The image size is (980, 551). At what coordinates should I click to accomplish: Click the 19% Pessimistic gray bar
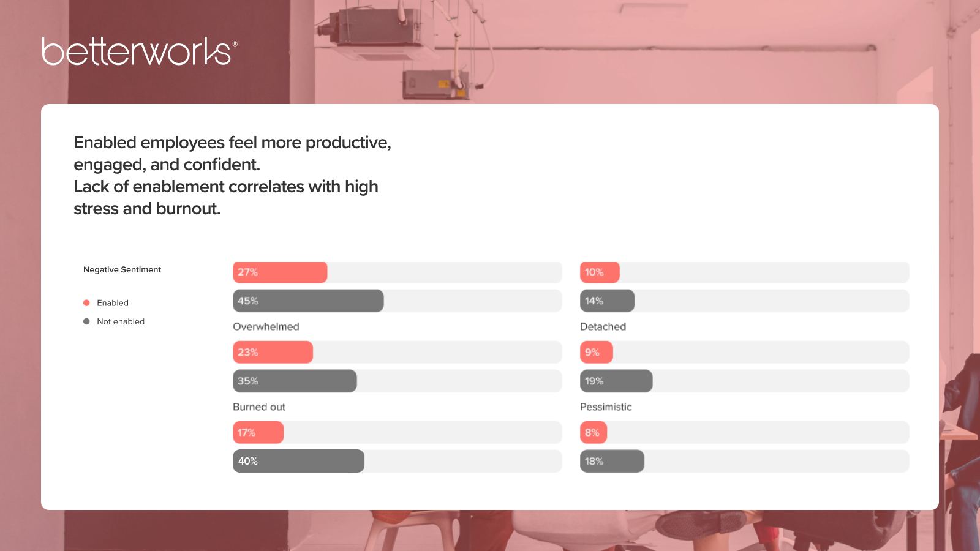[x=616, y=381]
